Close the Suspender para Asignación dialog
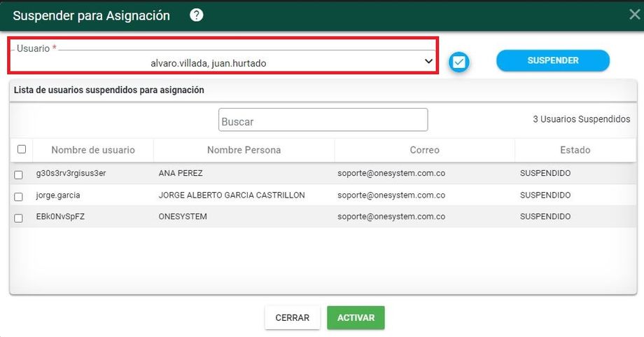644x337 pixels. click(634, 15)
